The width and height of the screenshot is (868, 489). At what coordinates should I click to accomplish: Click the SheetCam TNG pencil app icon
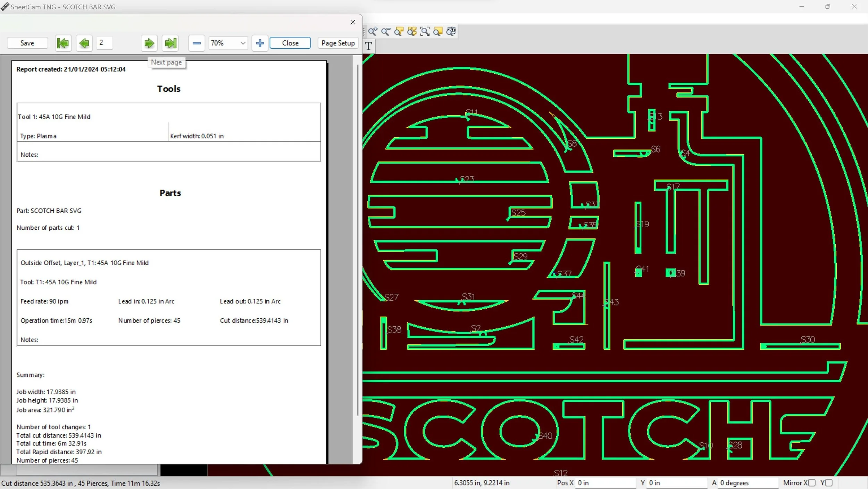tap(5, 7)
